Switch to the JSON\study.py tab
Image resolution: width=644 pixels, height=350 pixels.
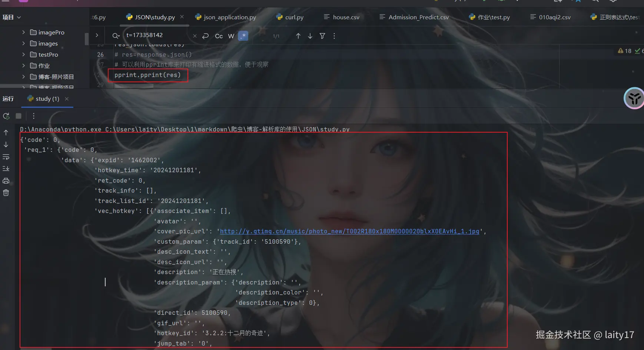(x=155, y=17)
